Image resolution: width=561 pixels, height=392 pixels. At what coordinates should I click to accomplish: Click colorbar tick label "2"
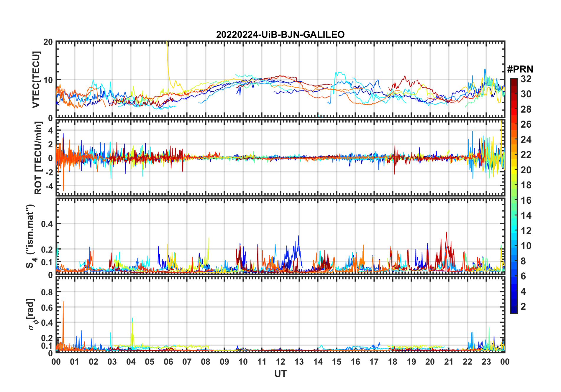523,307
